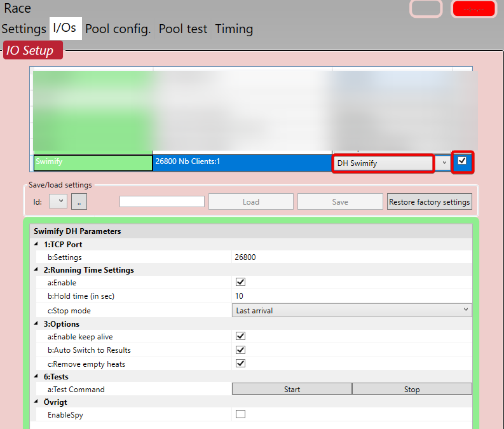Toggle the Swimify row enabled checkbox
Image resolution: width=504 pixels, height=429 pixels.
[462, 161]
